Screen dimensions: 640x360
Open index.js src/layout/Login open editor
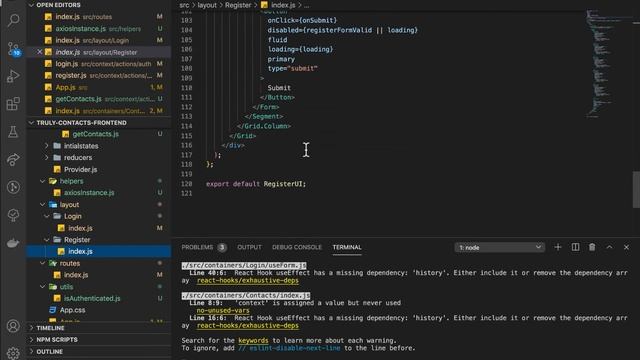pyautogui.click(x=99, y=40)
